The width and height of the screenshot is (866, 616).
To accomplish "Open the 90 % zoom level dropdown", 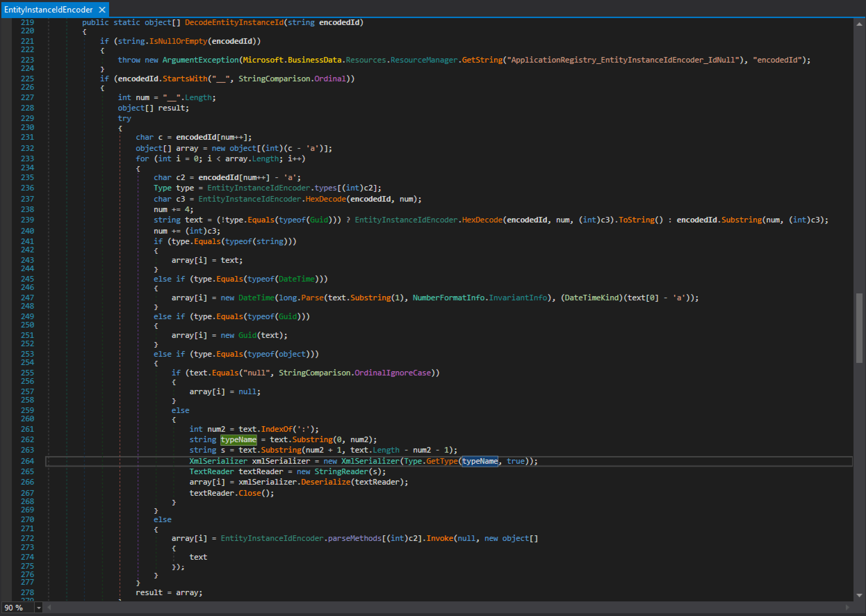I will 39,608.
